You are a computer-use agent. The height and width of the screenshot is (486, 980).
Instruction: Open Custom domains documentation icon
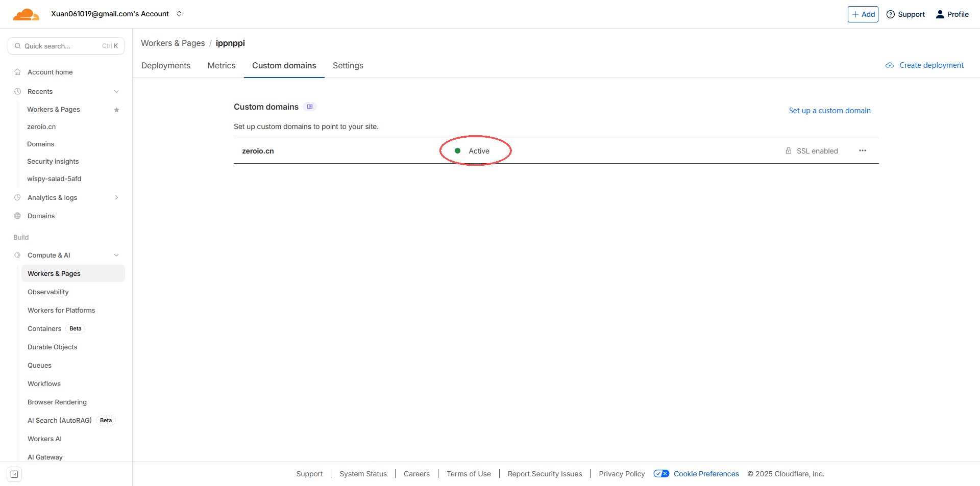(x=310, y=107)
